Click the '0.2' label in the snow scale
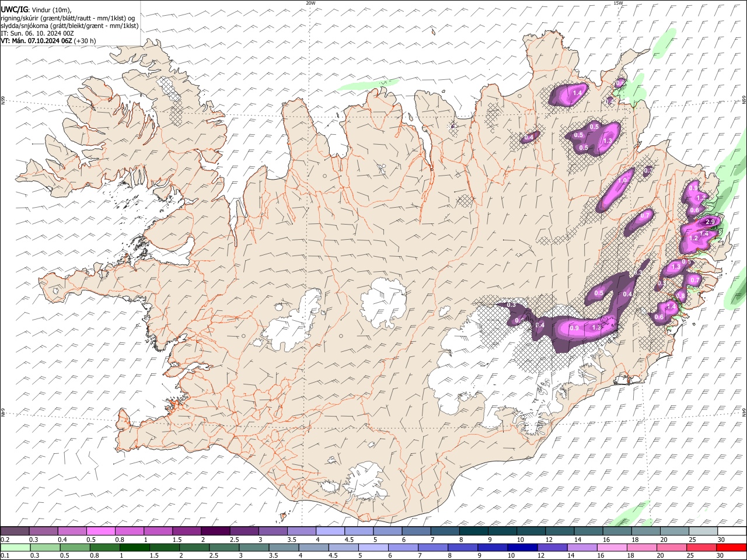 pyautogui.click(x=5, y=540)
